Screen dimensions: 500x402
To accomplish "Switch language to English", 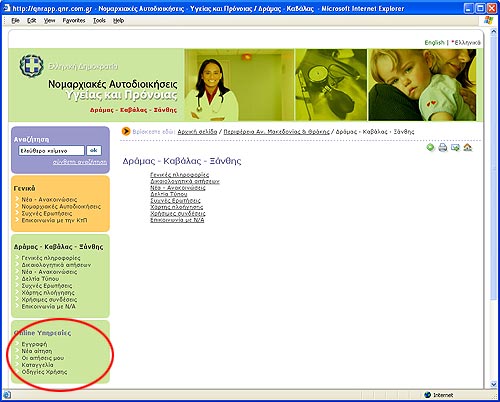I will tap(434, 43).
